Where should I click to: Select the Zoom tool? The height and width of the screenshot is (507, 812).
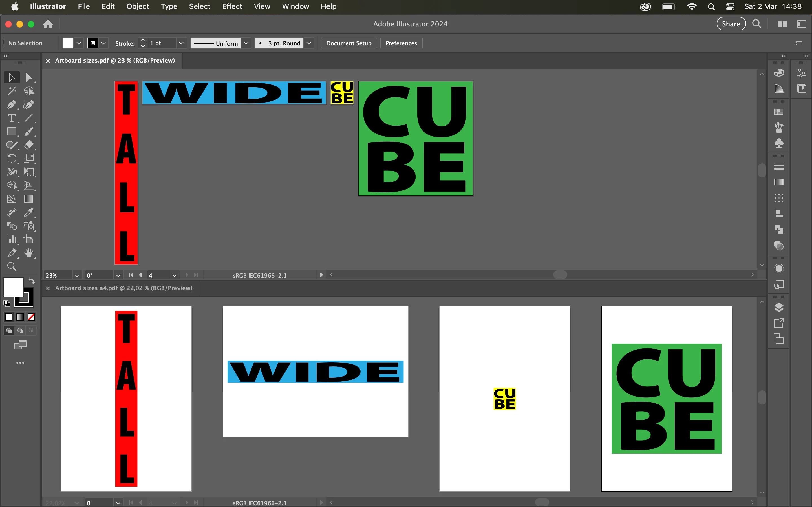(12, 266)
